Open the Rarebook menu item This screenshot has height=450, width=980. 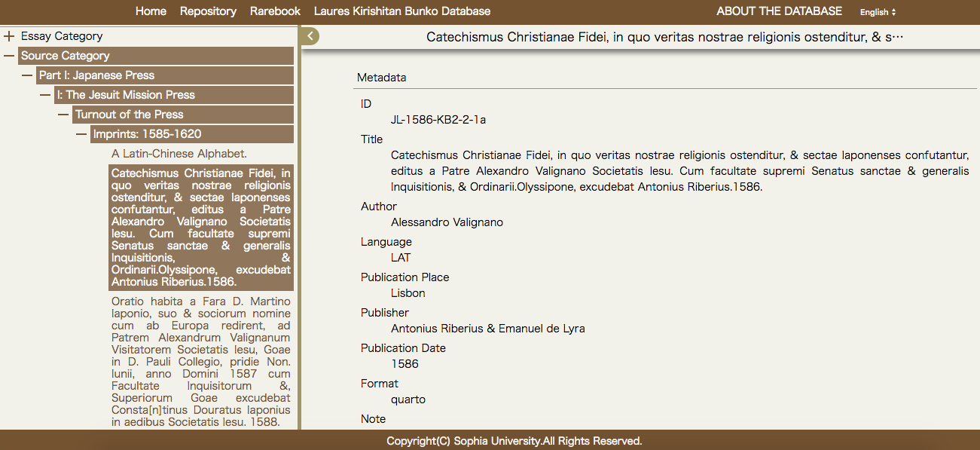coord(275,11)
